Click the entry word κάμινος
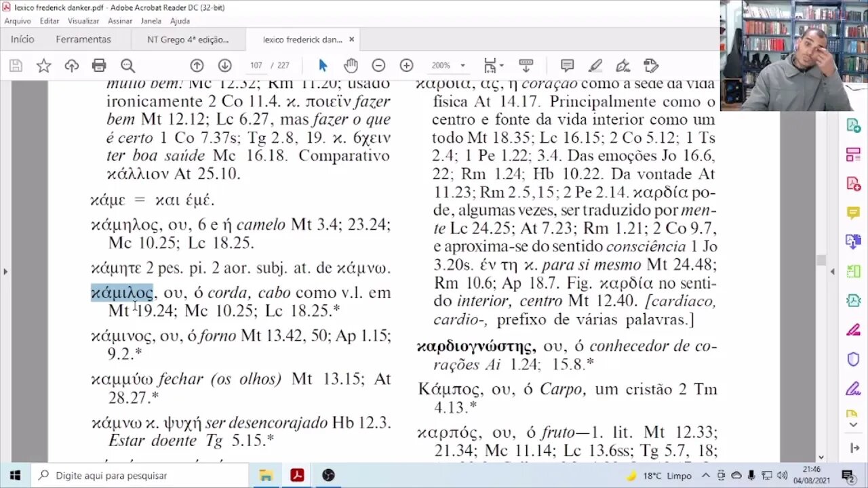The width and height of the screenshot is (868, 488). 123,336
